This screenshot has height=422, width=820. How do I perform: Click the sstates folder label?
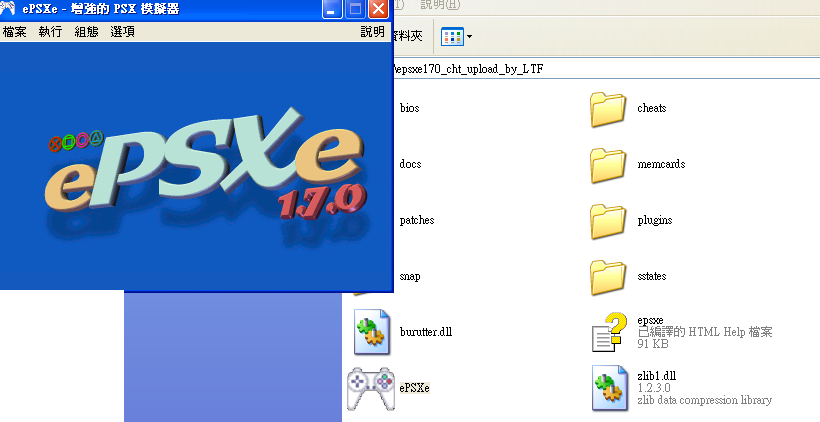[652, 276]
